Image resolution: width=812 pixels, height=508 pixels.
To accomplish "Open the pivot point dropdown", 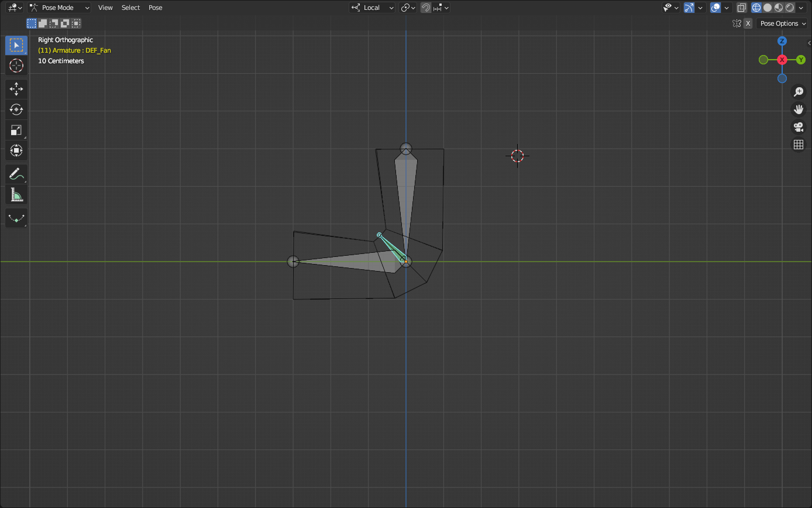I will click(408, 8).
